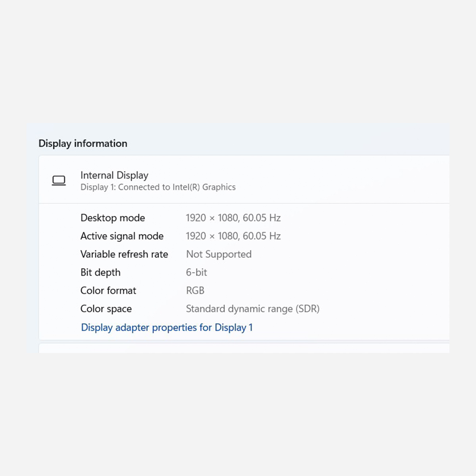The image size is (476, 476).
Task: Click the Desktop mode label
Action: point(113,218)
